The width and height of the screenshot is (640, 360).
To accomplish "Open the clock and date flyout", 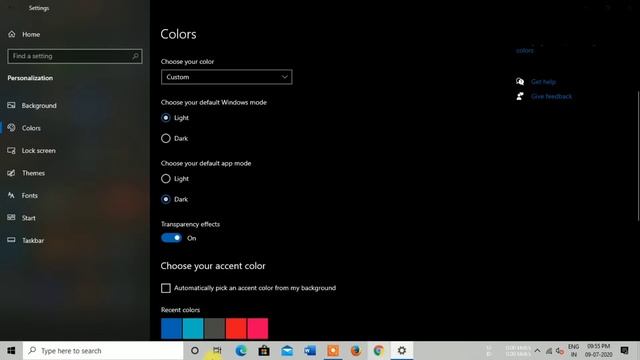I will coord(598,351).
